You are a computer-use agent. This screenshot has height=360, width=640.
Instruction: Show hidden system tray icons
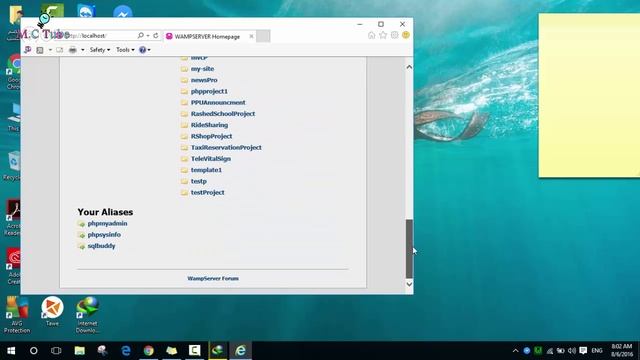516,351
